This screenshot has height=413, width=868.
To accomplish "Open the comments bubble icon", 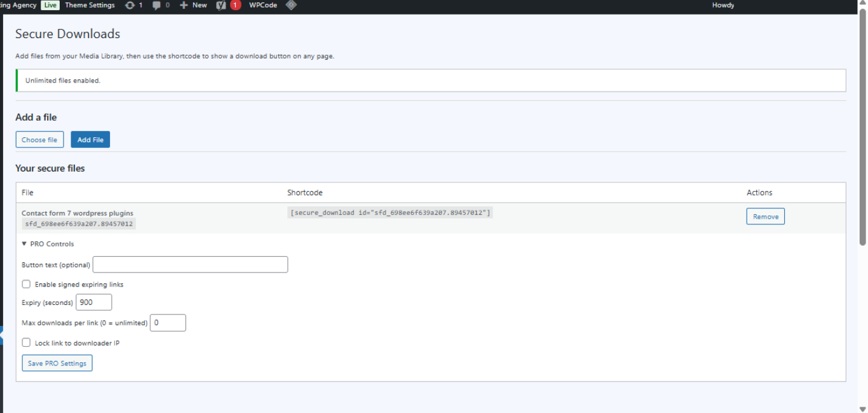I will (156, 5).
